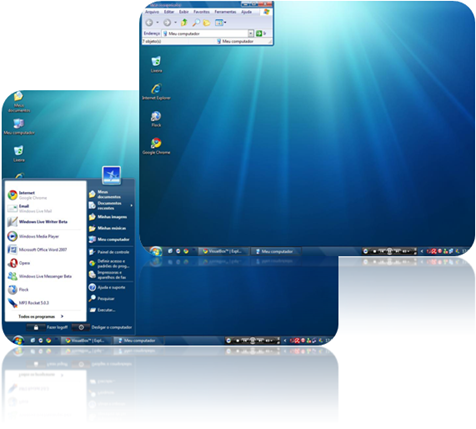
Task: Click the Forward arrow in the Meu computador window
Action: (x=167, y=23)
